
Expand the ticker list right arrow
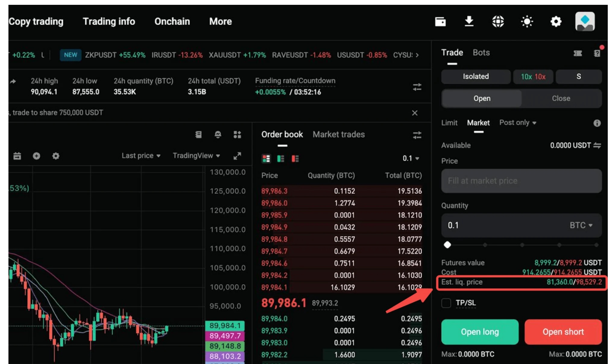(417, 55)
